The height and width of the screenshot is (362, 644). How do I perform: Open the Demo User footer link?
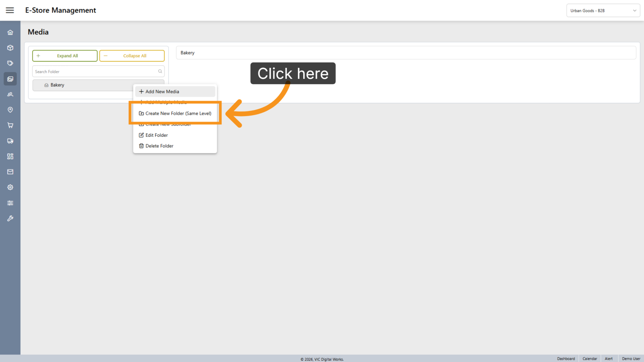pos(631,359)
